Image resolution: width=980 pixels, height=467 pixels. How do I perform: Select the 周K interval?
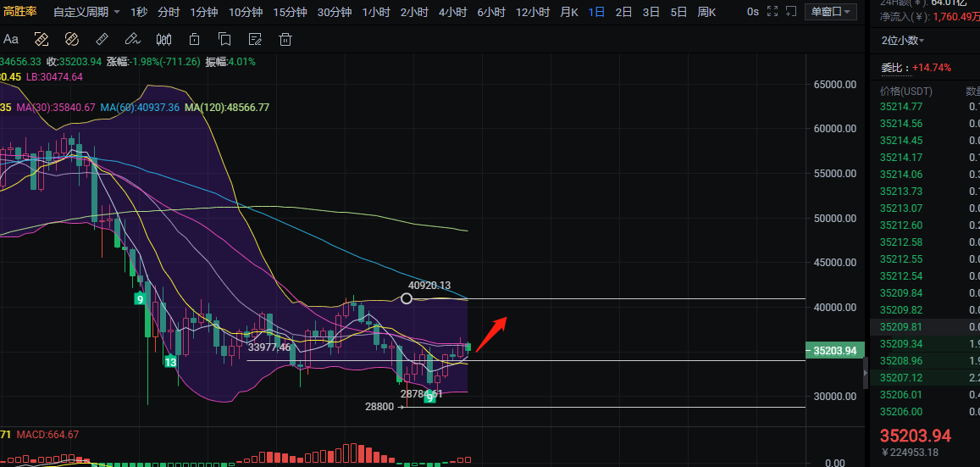click(x=707, y=12)
